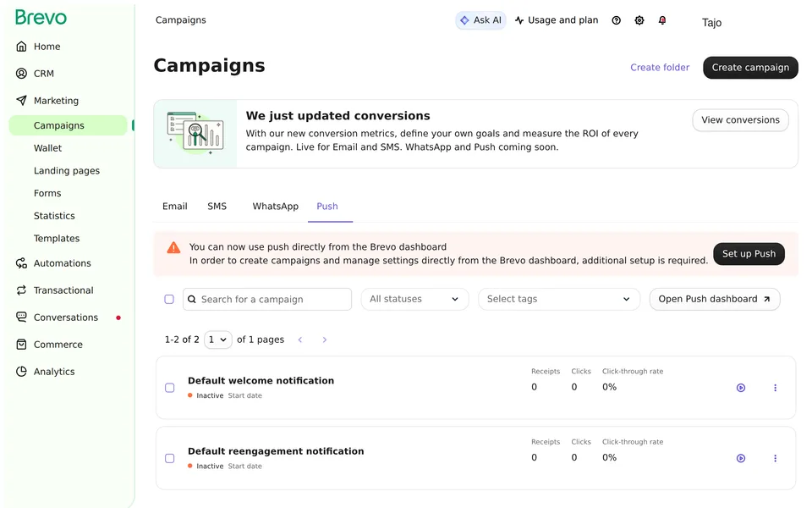Click the Brevo logo
Screen dimensions: 812x508
click(41, 18)
